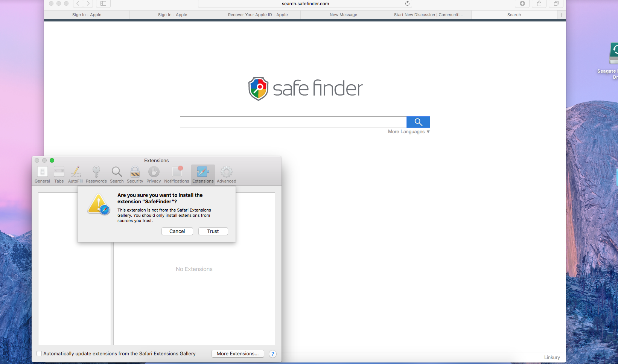Trust the SafeFinder extension
This screenshot has height=364, width=618.
click(x=213, y=231)
